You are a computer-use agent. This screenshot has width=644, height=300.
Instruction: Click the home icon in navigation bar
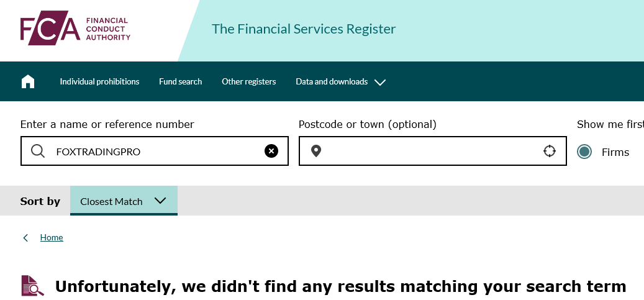(28, 81)
